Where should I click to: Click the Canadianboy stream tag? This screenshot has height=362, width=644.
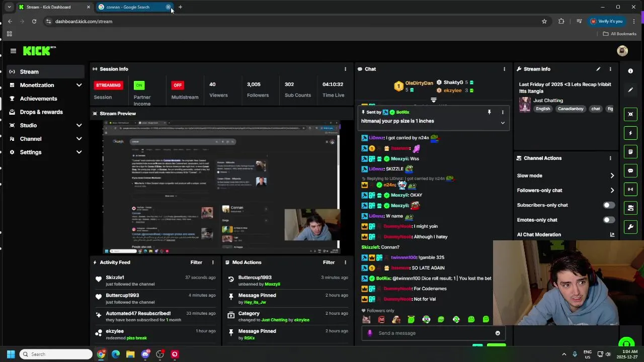click(571, 109)
